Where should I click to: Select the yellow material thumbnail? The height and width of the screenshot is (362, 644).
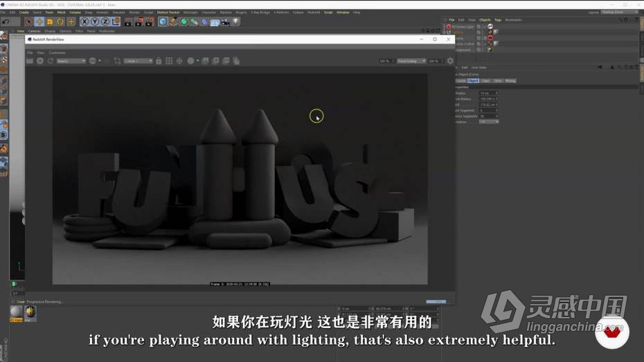[x=30, y=313]
